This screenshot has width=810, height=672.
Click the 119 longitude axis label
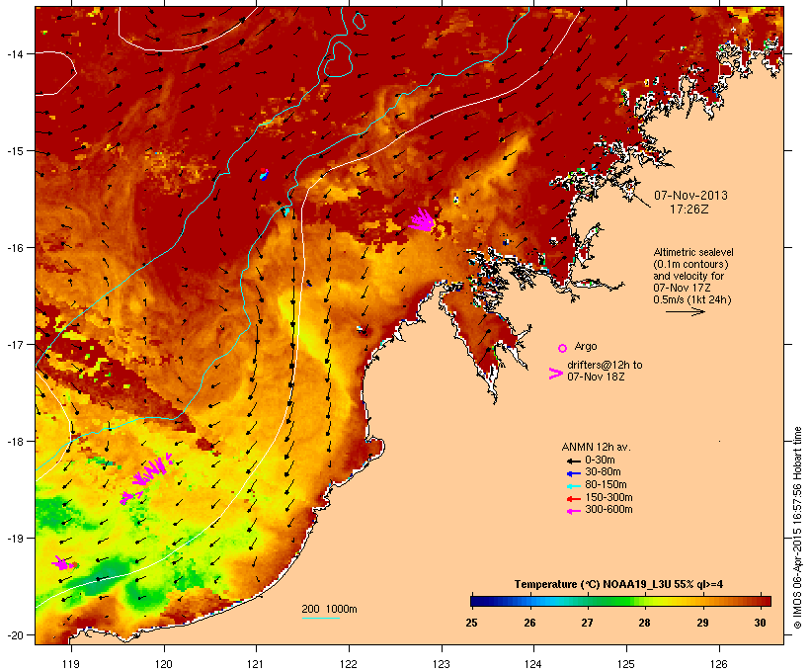pos(71,664)
